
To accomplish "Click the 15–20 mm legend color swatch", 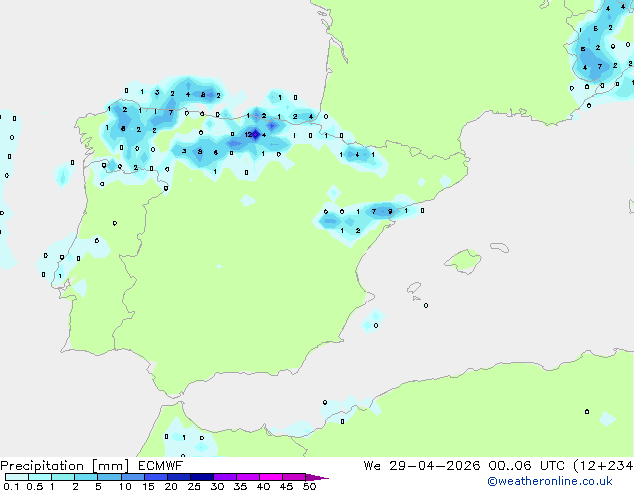I will [x=156, y=477].
